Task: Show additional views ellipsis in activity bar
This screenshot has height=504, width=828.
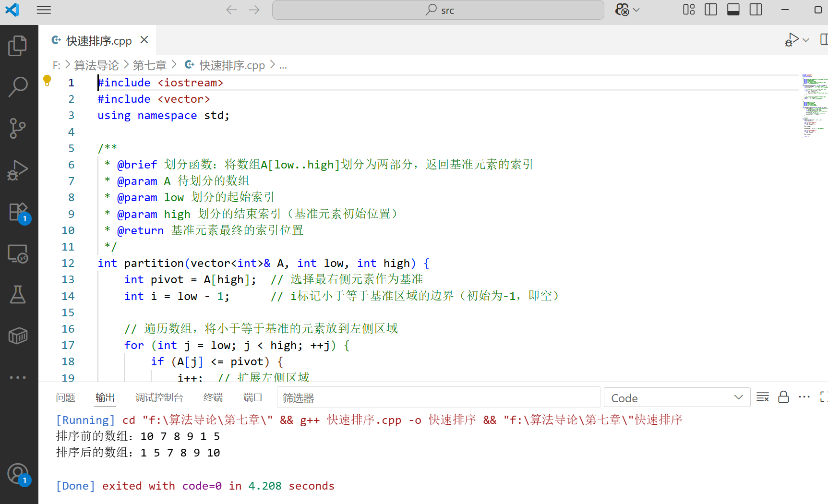Action: tap(18, 377)
